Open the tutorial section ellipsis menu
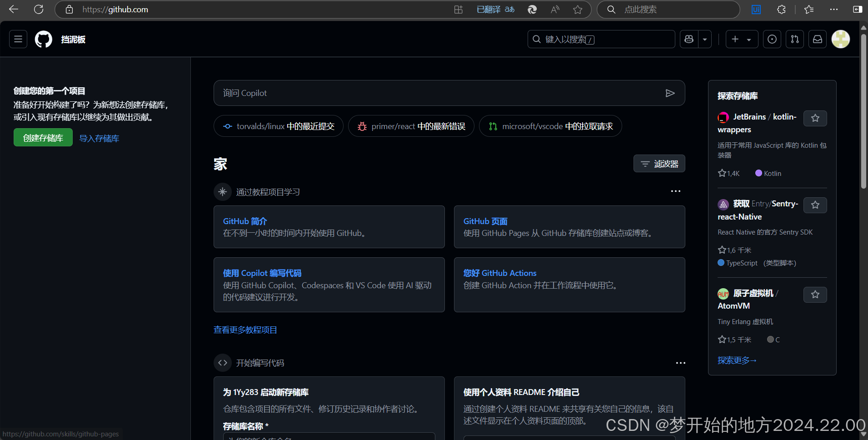Image resolution: width=868 pixels, height=440 pixels. [x=676, y=191]
